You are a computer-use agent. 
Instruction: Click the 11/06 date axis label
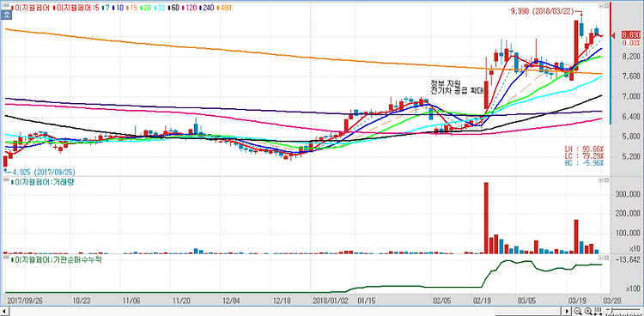click(x=132, y=300)
